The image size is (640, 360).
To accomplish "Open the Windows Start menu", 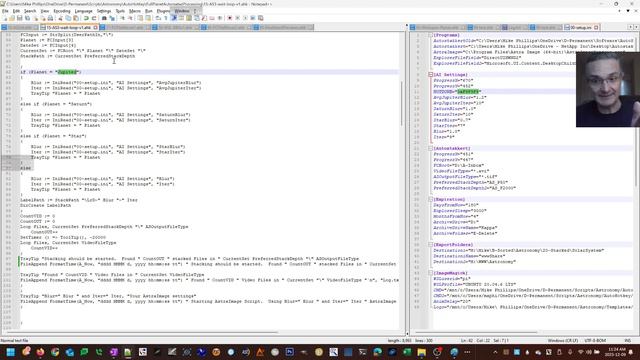I will coord(11,352).
